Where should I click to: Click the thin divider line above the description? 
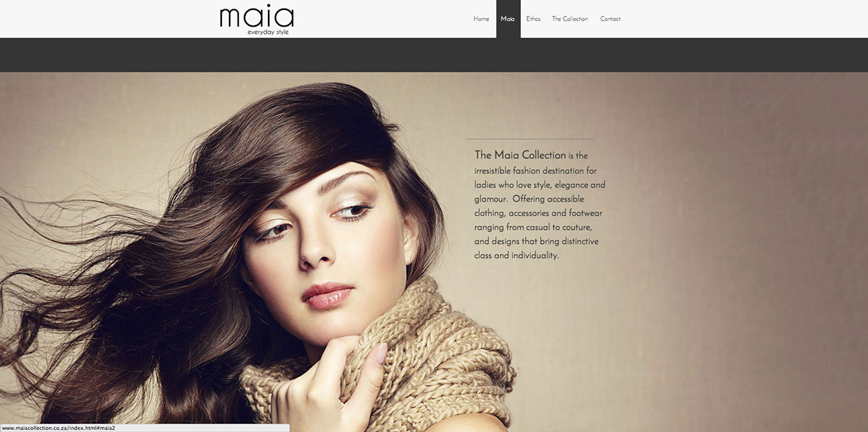530,139
